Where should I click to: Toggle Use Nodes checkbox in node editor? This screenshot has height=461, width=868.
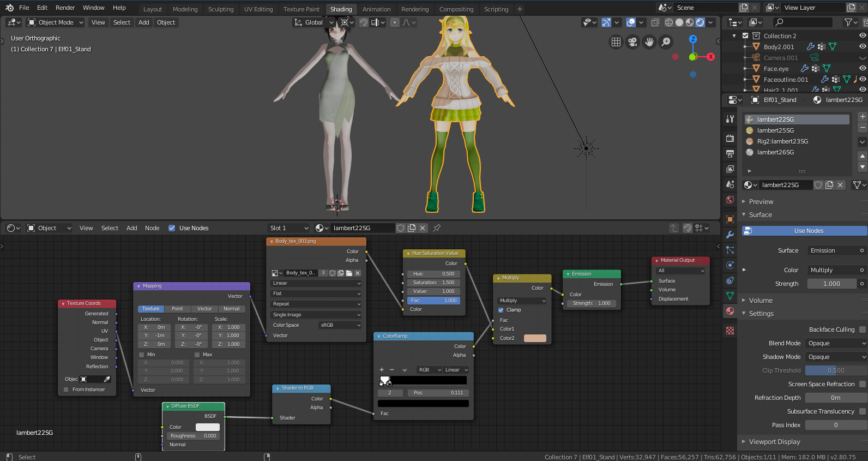(172, 228)
